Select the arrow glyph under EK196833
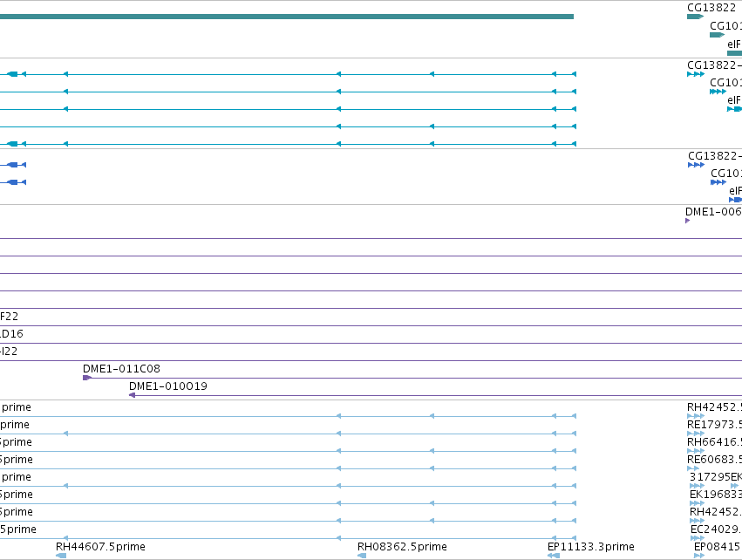Image resolution: width=742 pixels, height=560 pixels. 697,503
